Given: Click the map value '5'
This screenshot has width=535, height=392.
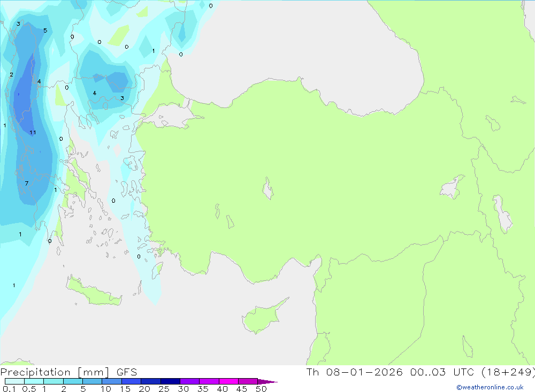Looking at the screenshot, I should pyautogui.click(x=45, y=30).
